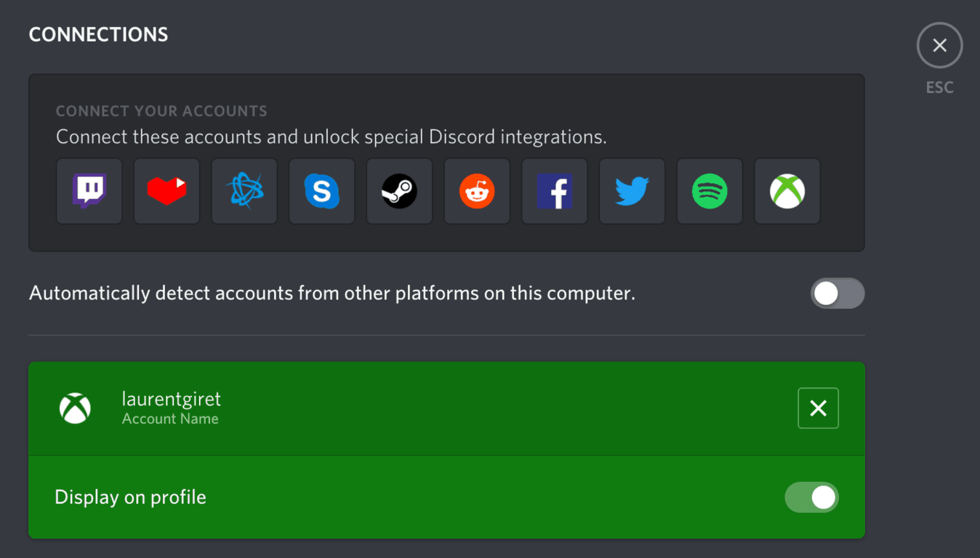Image resolution: width=980 pixels, height=558 pixels.
Task: Connect a Skype account
Action: tap(322, 192)
